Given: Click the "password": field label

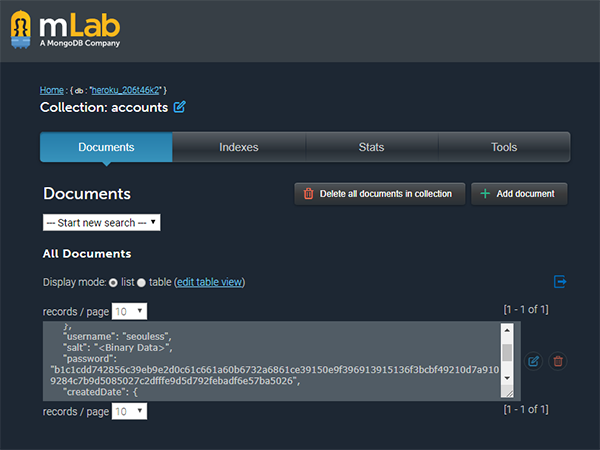Looking at the screenshot, I should (x=90, y=359).
